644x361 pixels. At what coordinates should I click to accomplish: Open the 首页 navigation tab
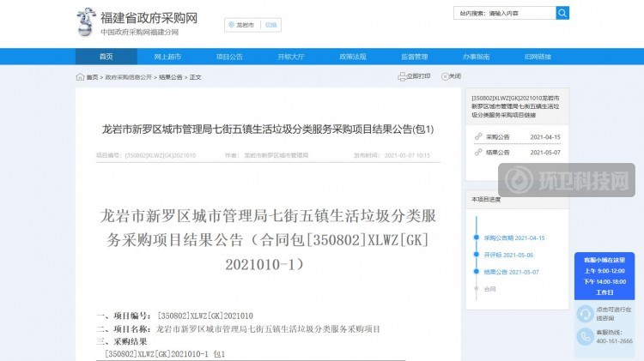pos(106,57)
